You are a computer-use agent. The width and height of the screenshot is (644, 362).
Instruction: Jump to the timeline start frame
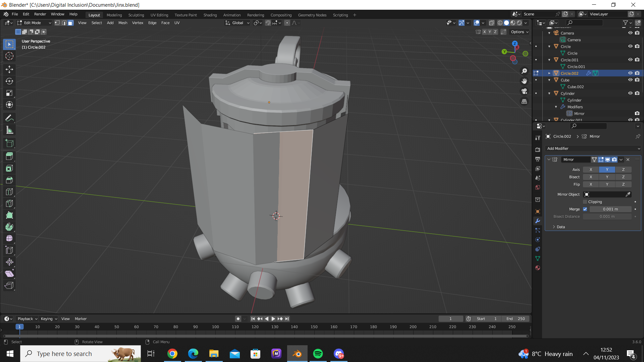click(253, 319)
